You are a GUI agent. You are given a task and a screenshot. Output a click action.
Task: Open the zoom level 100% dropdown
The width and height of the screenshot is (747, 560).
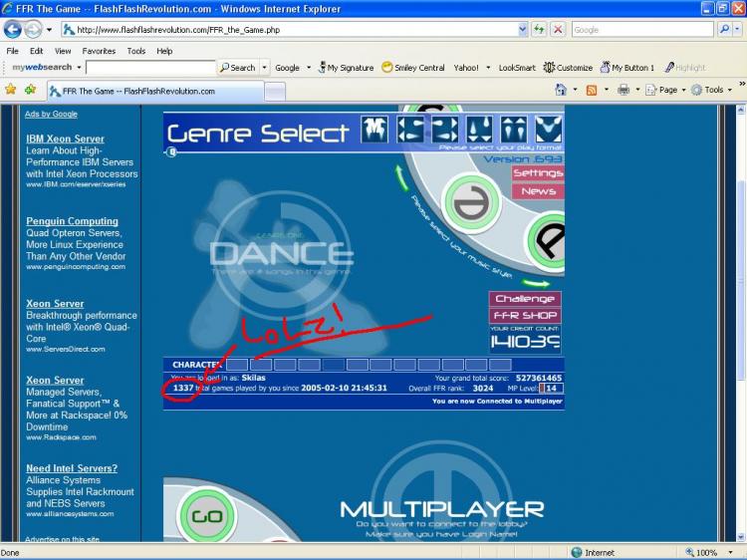730,552
